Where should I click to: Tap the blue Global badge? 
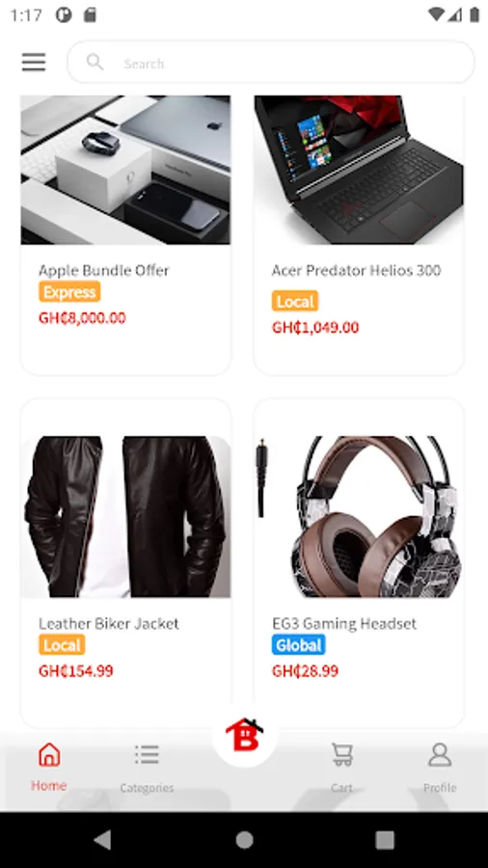[299, 645]
